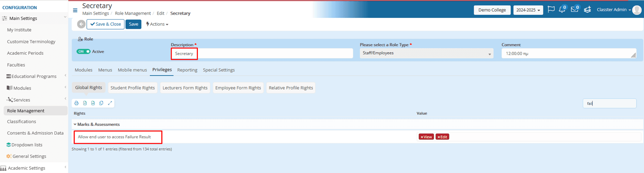This screenshot has height=173, width=644.
Task: Open Faculties in sidebar
Action: 16,65
